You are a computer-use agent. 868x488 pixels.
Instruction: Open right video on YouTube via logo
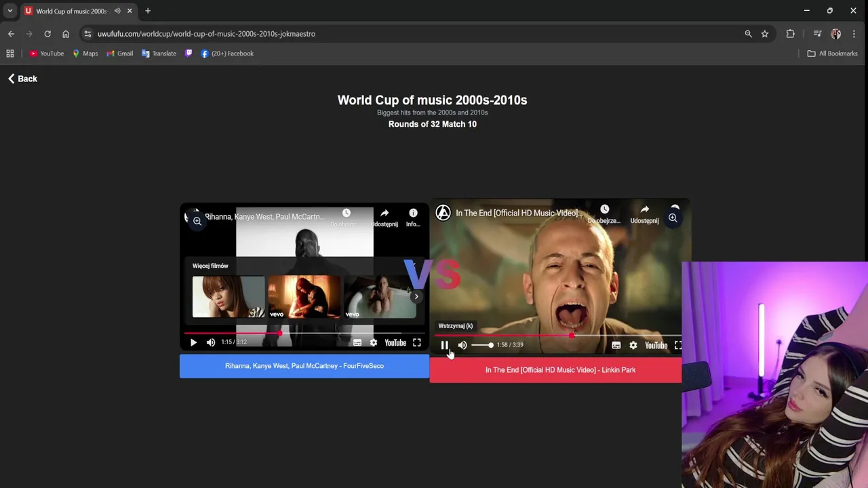656,345
